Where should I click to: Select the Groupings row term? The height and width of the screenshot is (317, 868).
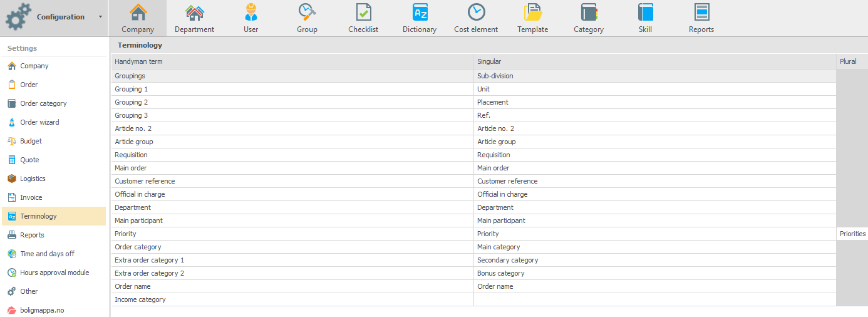point(292,76)
